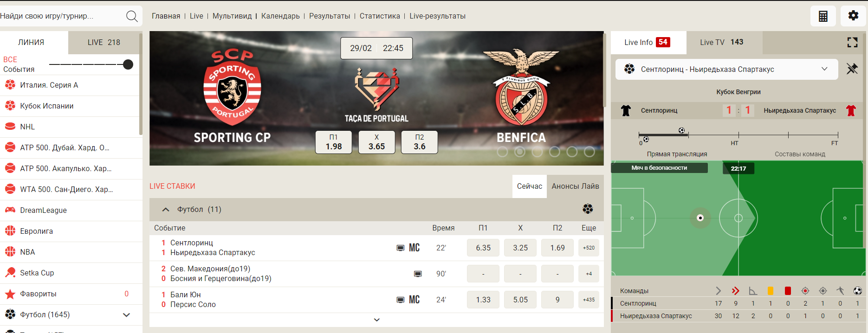Collapse the Футбол (11) section
This screenshot has width=868, height=333.
tap(166, 210)
